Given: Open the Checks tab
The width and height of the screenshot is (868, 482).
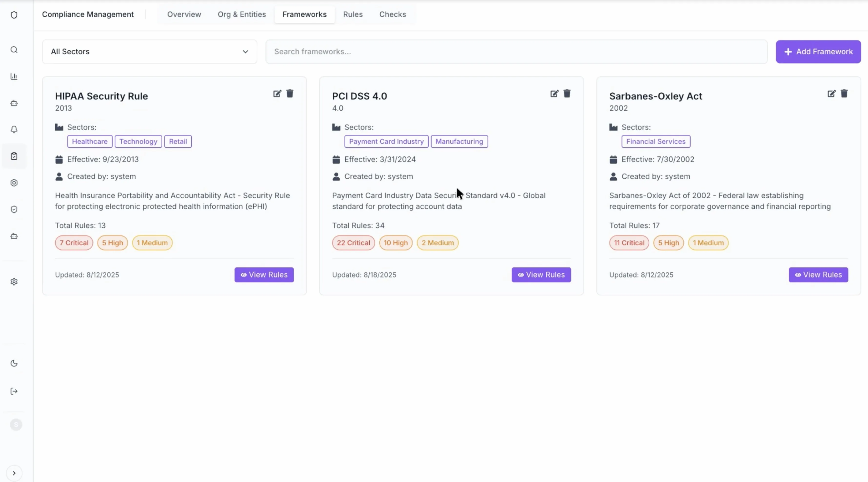Looking at the screenshot, I should click(x=392, y=14).
